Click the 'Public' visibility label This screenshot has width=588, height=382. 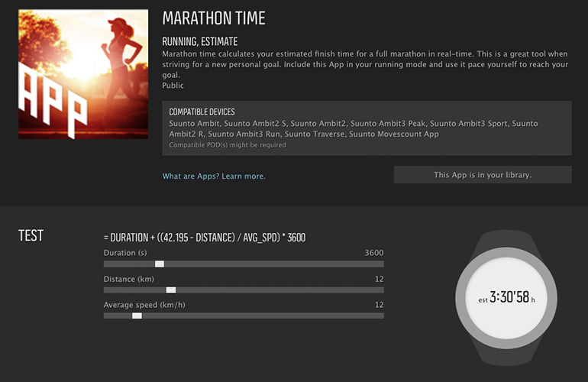[173, 86]
